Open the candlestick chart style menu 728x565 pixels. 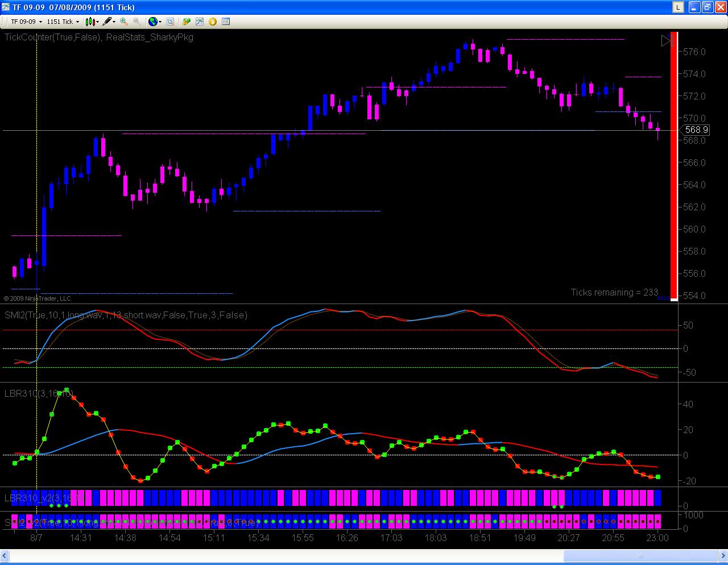pyautogui.click(x=92, y=22)
